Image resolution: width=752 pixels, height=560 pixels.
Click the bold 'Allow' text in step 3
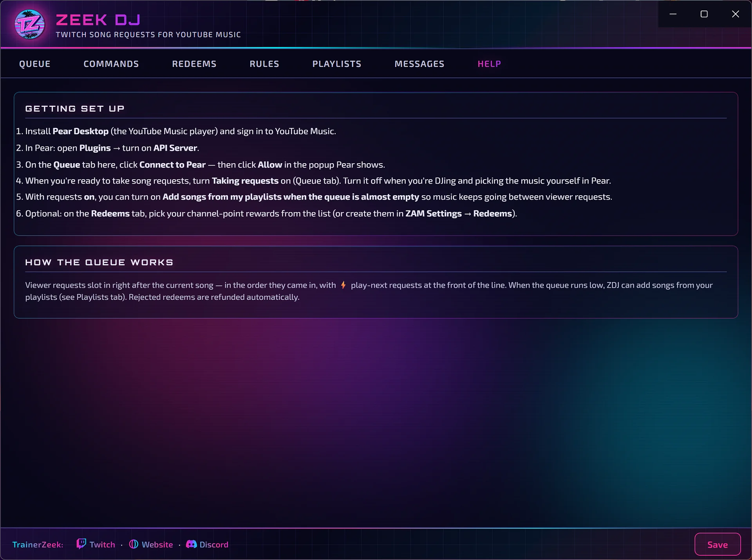270,165
